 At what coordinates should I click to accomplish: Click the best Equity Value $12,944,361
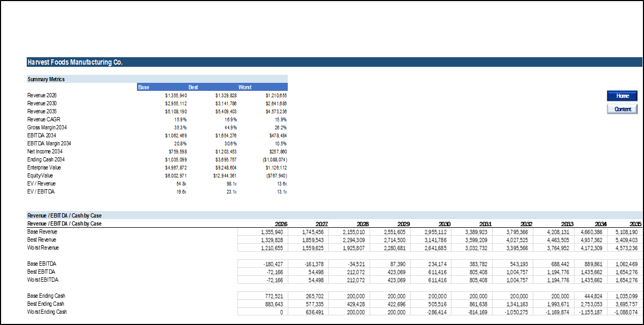[x=225, y=175]
